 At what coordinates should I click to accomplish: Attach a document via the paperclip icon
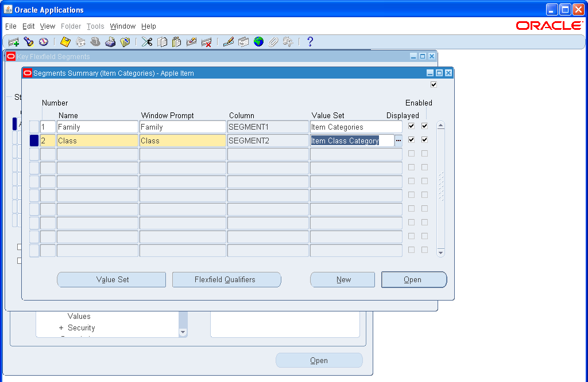pyautogui.click(x=274, y=41)
